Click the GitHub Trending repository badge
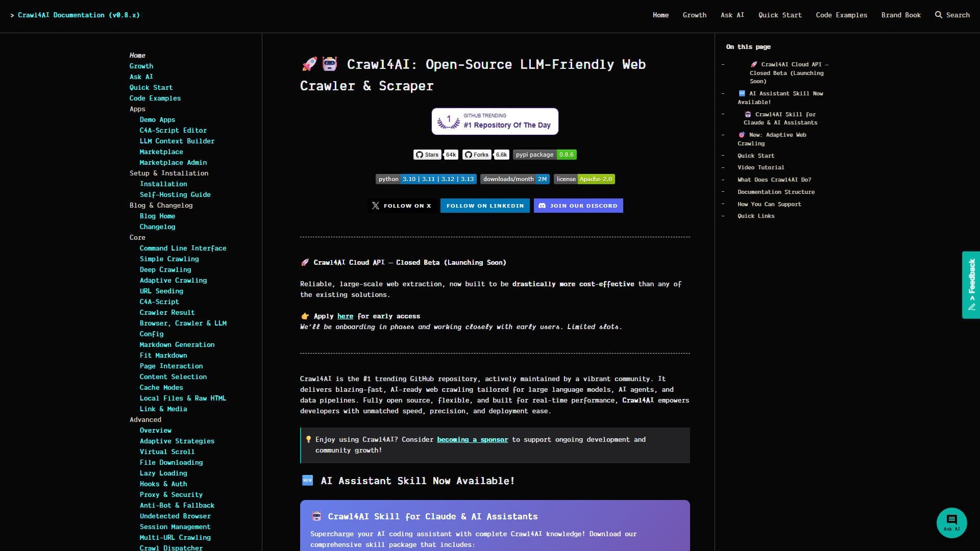The height and width of the screenshot is (551, 980). coord(495,121)
